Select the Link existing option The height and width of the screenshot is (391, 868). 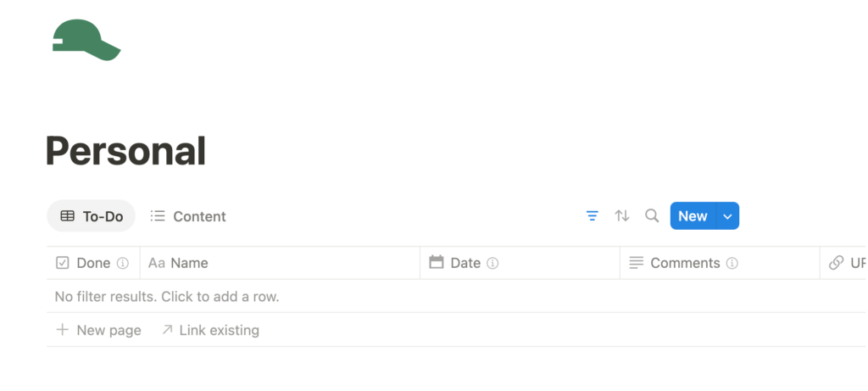[x=210, y=330]
